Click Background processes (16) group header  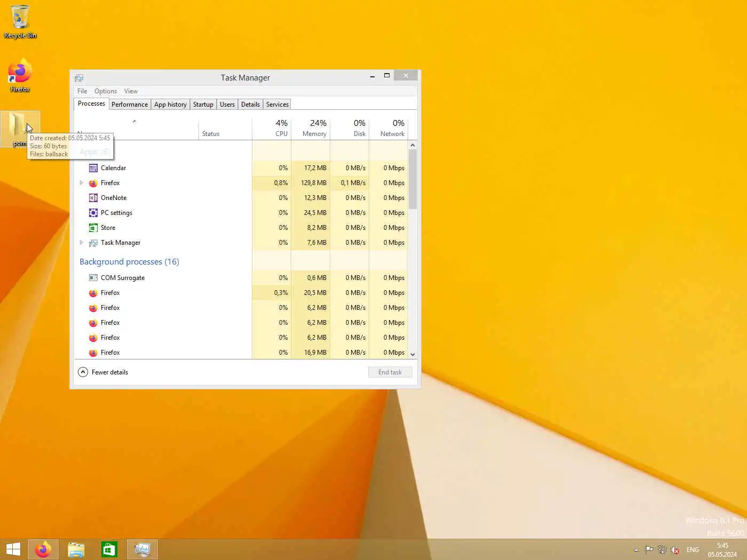click(x=129, y=262)
